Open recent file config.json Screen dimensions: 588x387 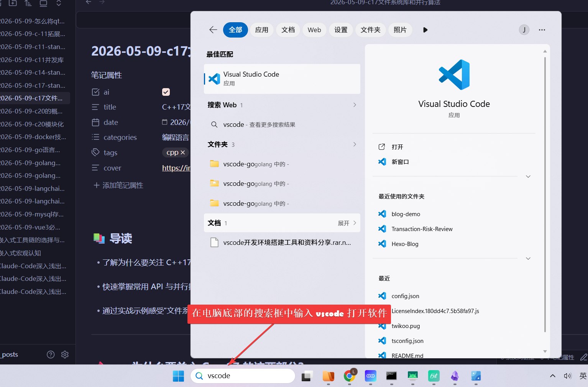click(405, 296)
